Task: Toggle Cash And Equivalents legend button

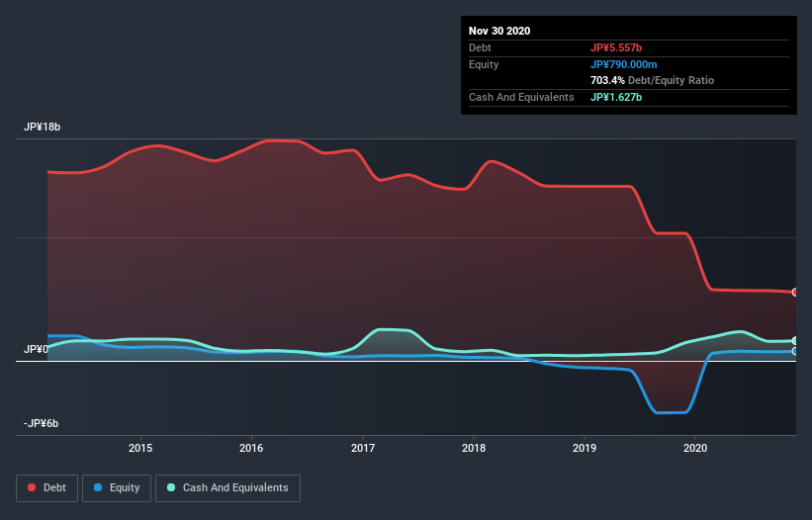Action: [227, 488]
